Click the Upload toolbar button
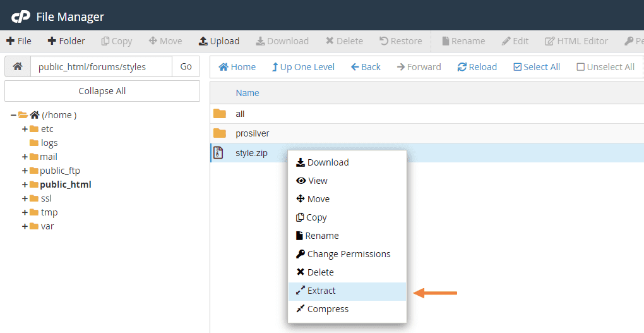The width and height of the screenshot is (644, 333). [x=219, y=41]
